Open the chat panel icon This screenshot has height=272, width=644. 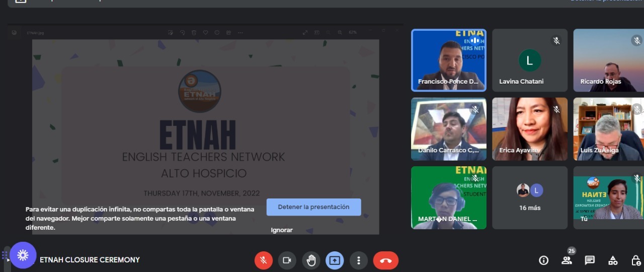590,260
